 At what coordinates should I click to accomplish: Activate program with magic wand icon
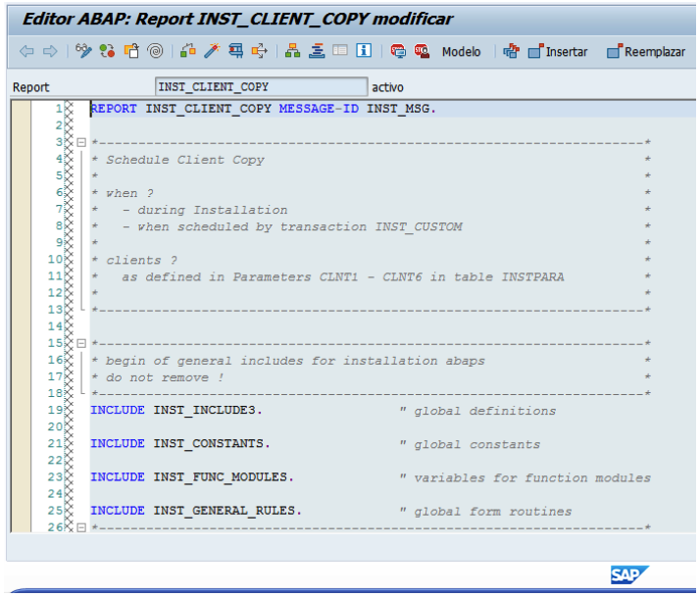[212, 51]
